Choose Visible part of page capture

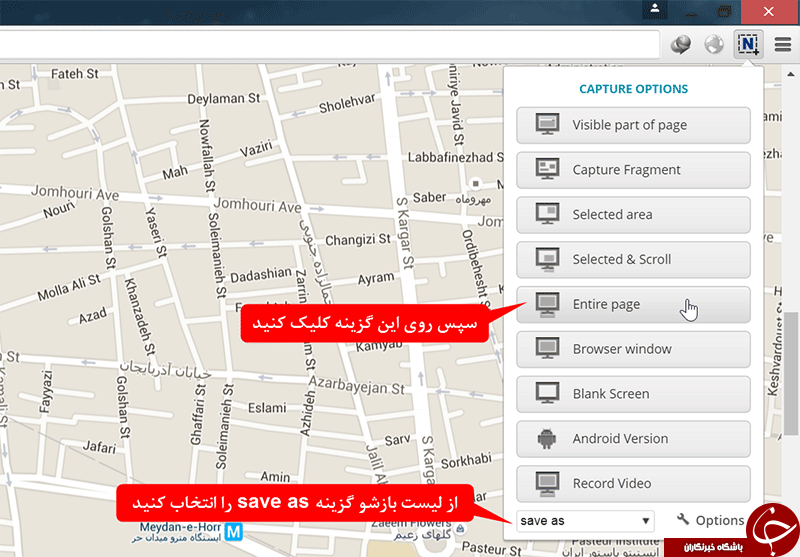(633, 125)
